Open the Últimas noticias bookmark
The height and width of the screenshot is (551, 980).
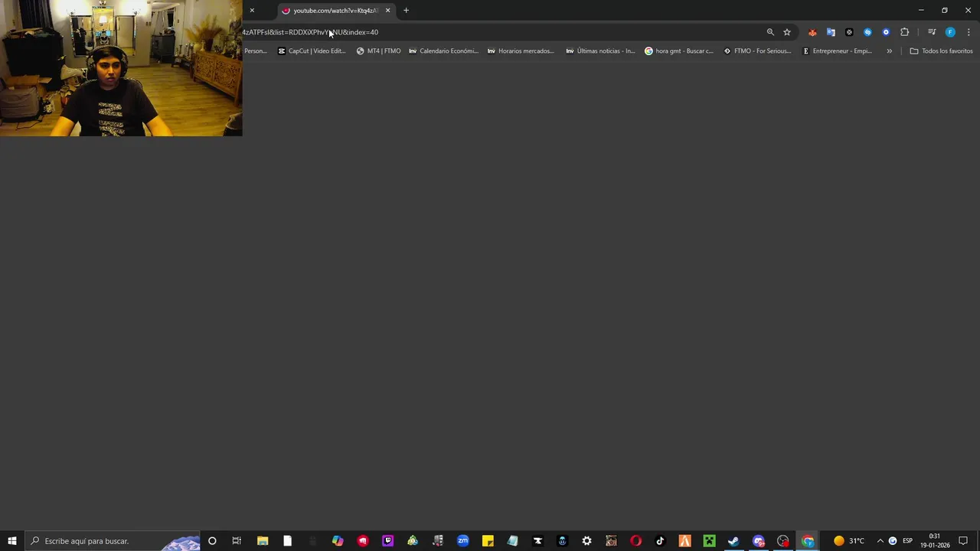pyautogui.click(x=600, y=51)
